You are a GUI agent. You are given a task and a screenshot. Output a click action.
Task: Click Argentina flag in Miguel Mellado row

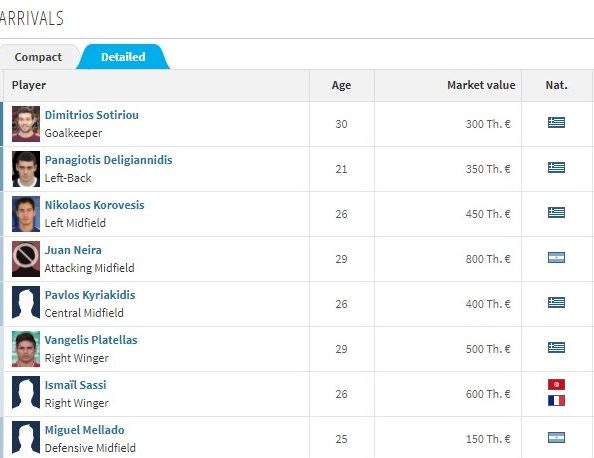[x=556, y=438]
